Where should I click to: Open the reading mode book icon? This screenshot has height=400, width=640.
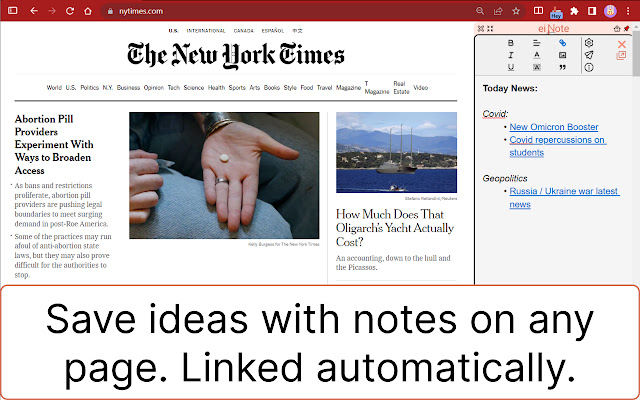[x=538, y=11]
